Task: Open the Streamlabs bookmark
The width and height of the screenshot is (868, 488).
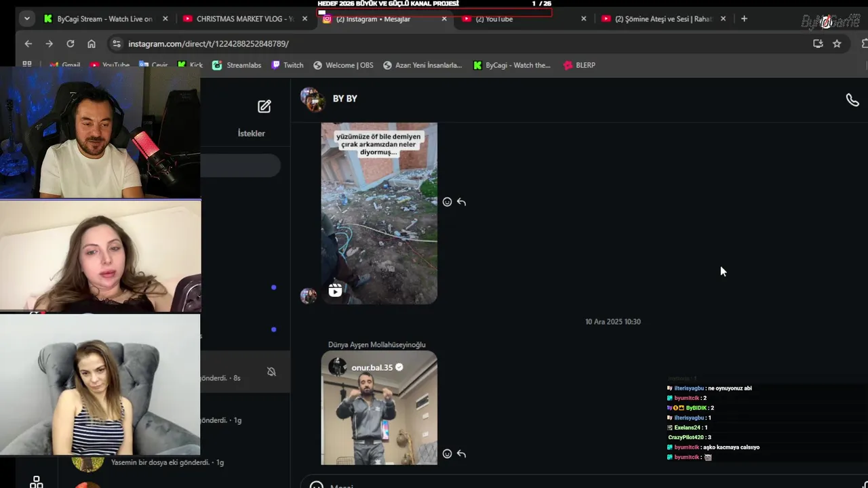Action: [237, 65]
